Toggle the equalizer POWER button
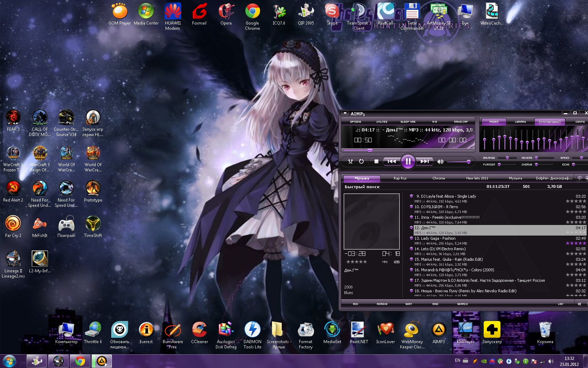 494,122
